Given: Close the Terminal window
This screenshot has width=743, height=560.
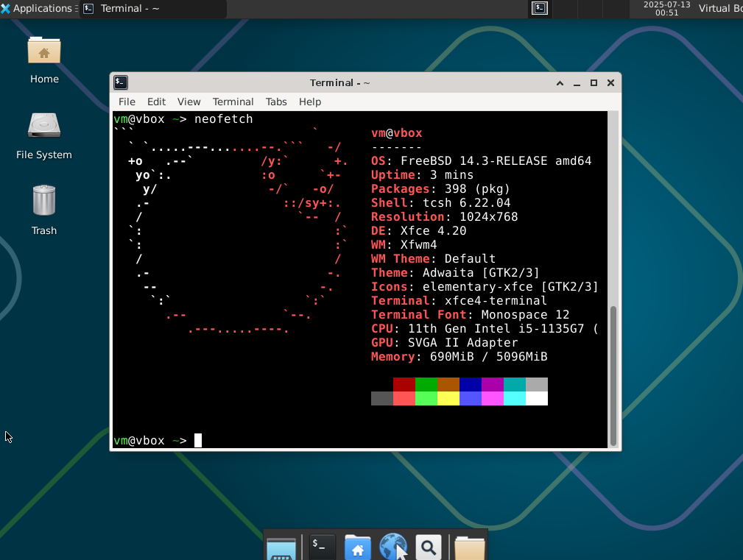Looking at the screenshot, I should tap(610, 83).
